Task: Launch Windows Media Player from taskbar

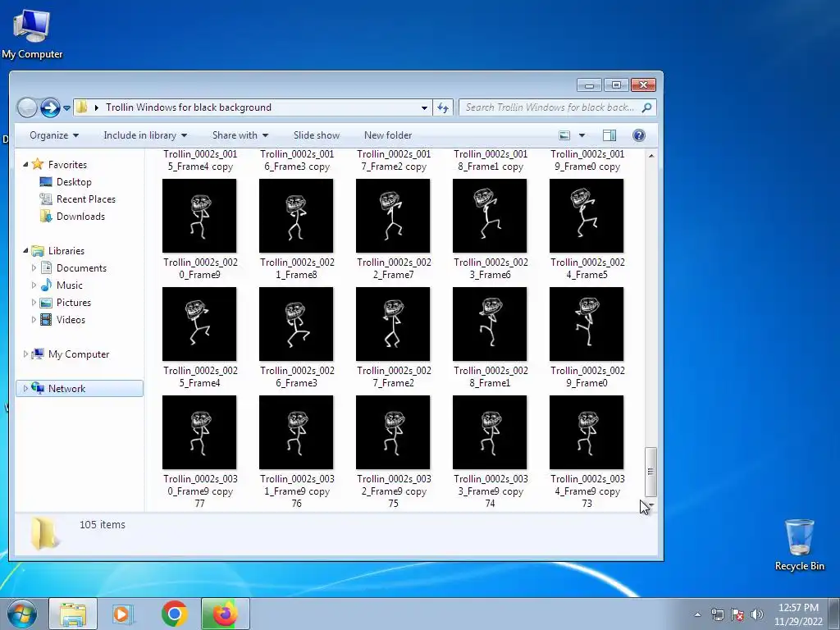Action: click(x=123, y=614)
